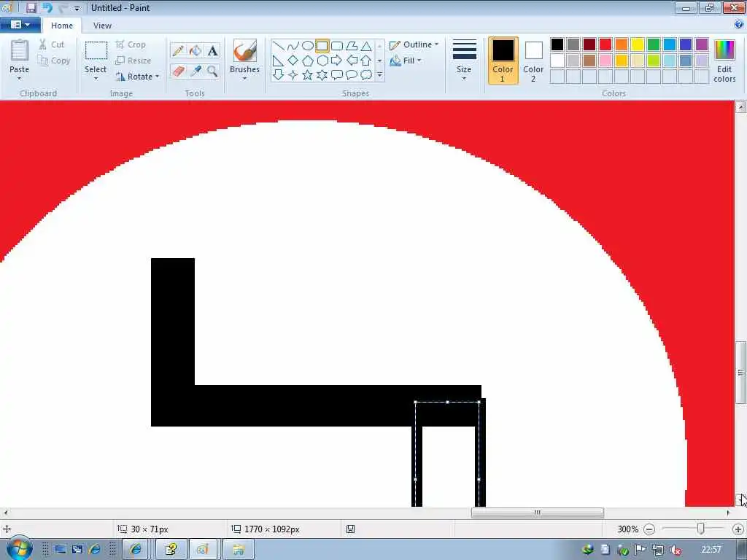The image size is (747, 560).
Task: Choose the Polygon shape
Action: tap(352, 46)
